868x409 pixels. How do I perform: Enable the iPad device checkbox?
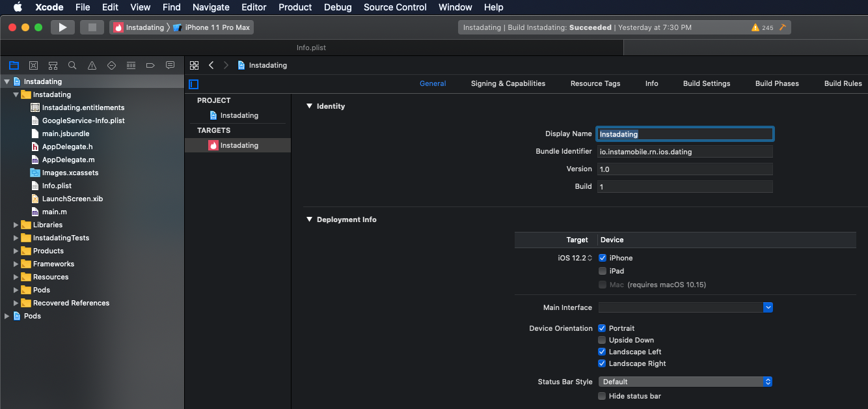tap(603, 271)
